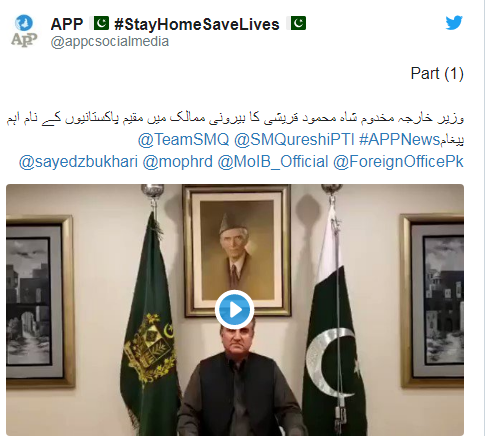Open the @MoIB_Official mention
This screenshot has height=436, width=485.
pyautogui.click(x=273, y=162)
